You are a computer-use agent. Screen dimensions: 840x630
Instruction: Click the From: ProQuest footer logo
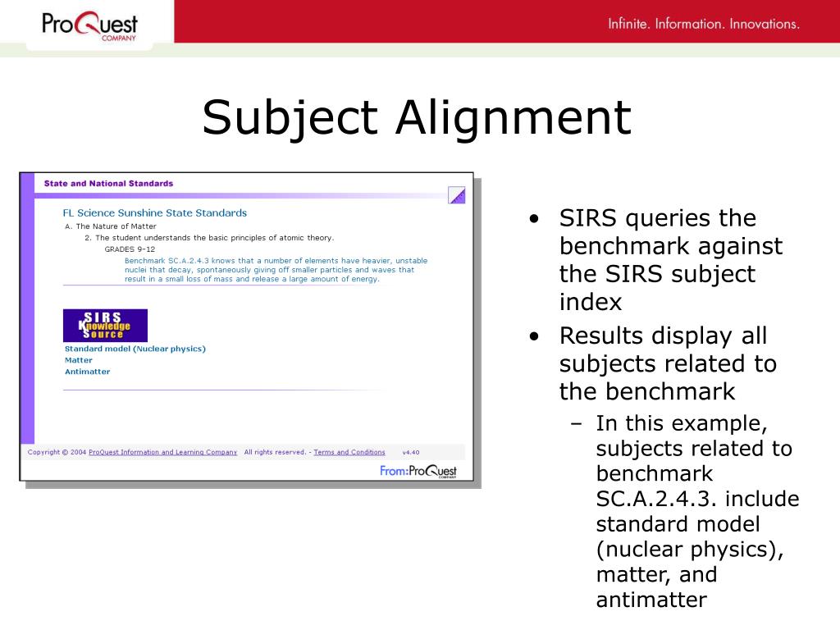tap(418, 471)
